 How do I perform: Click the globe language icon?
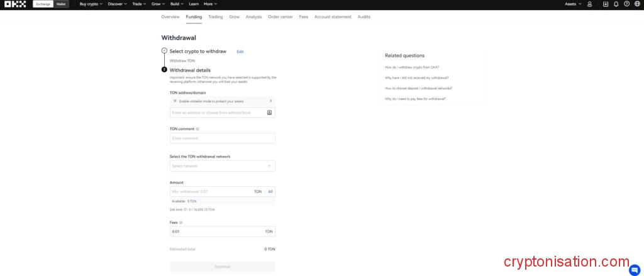(x=637, y=4)
